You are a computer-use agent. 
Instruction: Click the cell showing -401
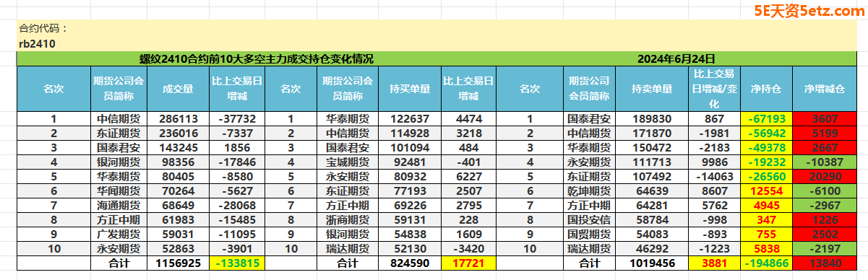tap(469, 162)
